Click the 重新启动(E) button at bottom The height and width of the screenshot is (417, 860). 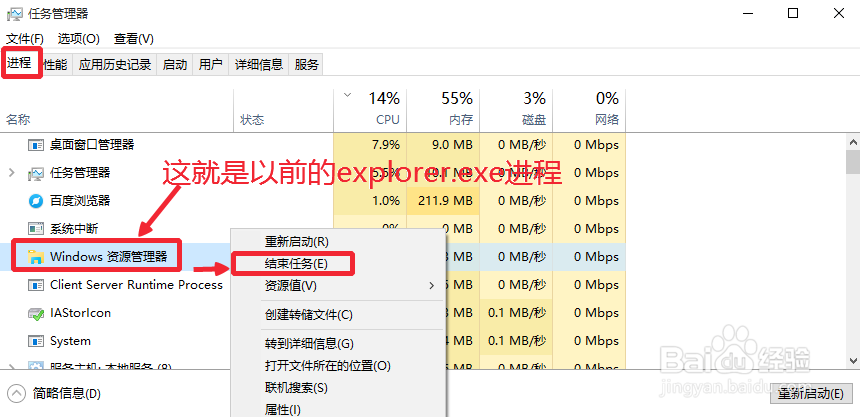pos(811,394)
